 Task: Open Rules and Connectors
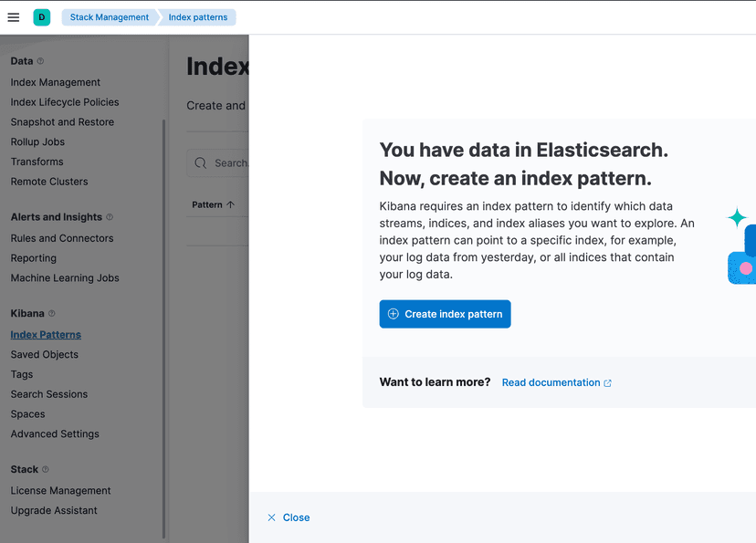62,238
